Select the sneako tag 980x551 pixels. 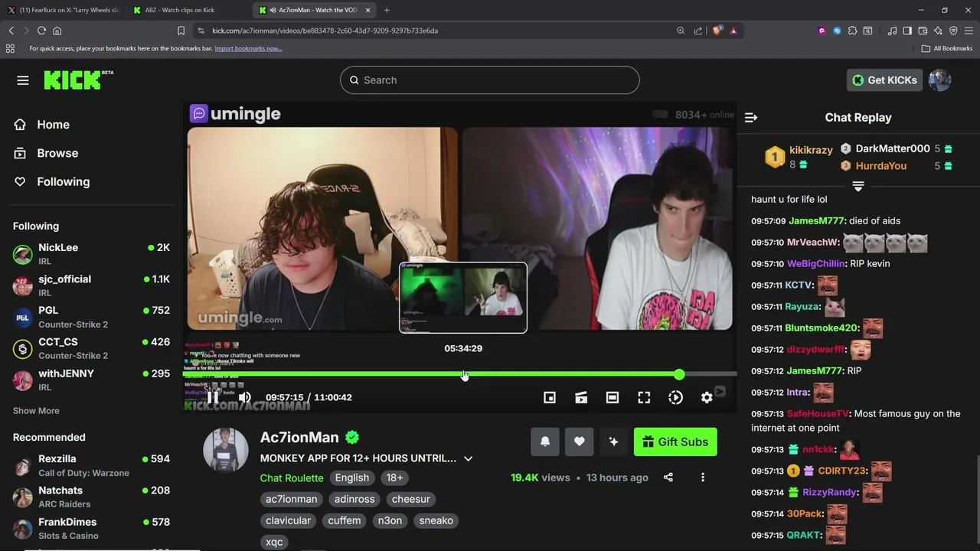click(x=436, y=520)
